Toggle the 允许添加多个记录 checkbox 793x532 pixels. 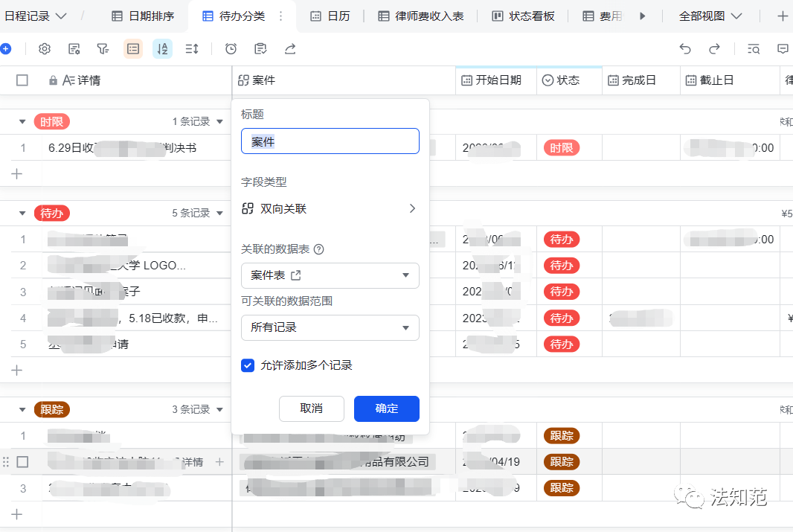pyautogui.click(x=248, y=365)
